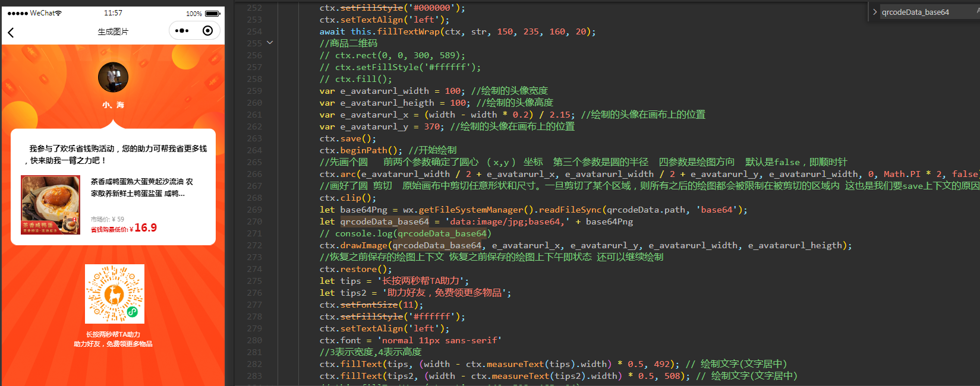Click the WeChat wifi signal icon

coord(58,13)
